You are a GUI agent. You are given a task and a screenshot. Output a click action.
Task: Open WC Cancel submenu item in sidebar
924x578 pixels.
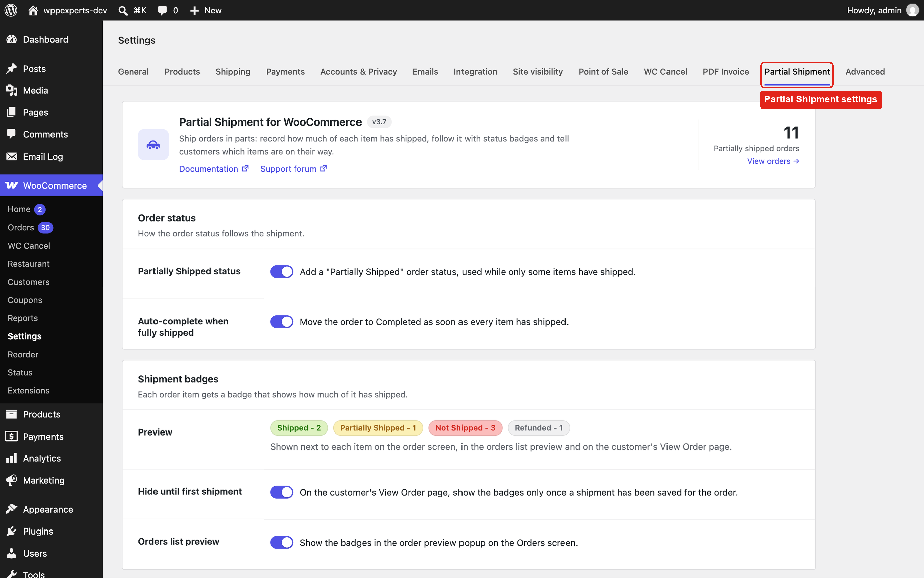pyautogui.click(x=29, y=246)
